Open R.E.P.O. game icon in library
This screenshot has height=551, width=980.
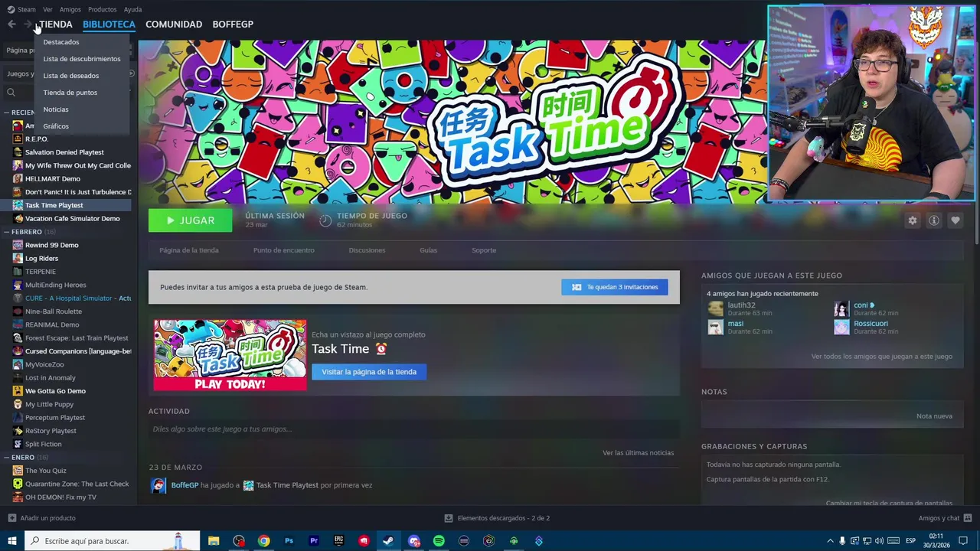(x=18, y=139)
